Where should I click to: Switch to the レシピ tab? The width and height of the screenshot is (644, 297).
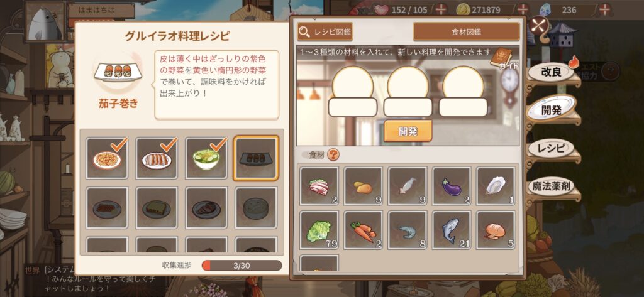(x=551, y=148)
